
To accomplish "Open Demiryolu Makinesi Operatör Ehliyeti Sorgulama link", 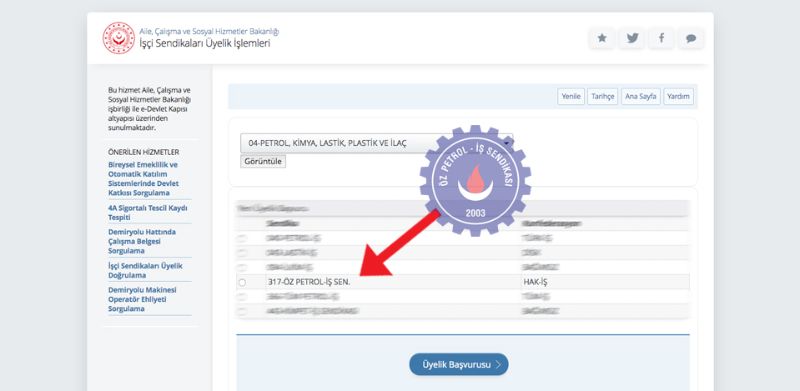I will 142,299.
